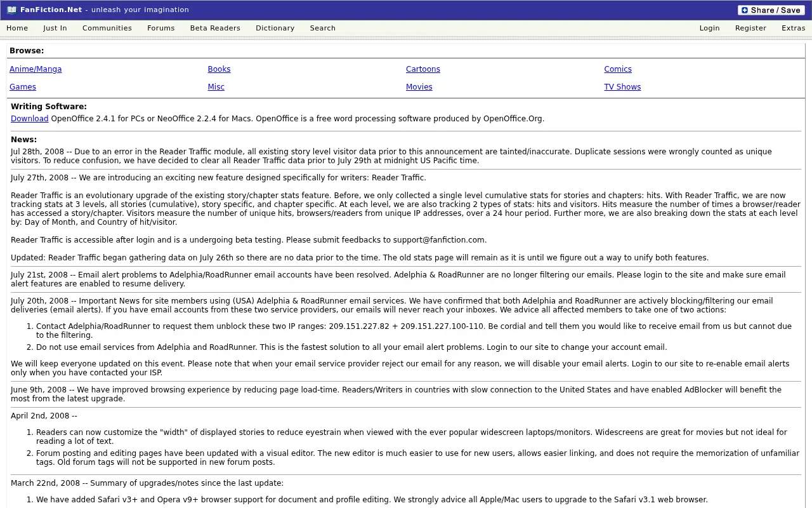Screen dimensions: 812x508
Task: Browse the Movies category
Action: tap(419, 87)
